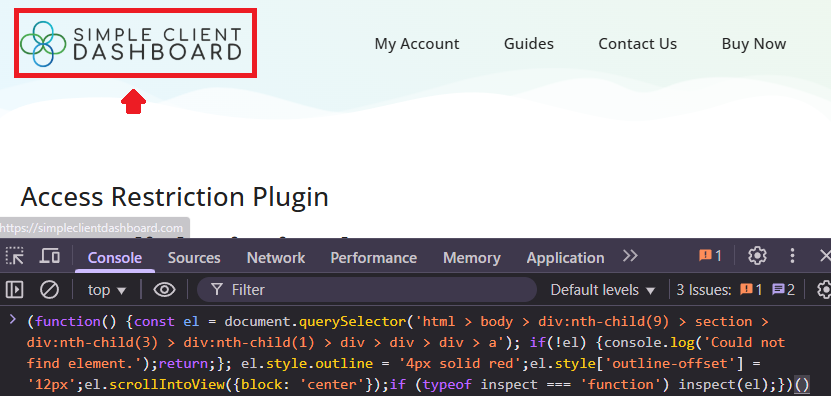The width and height of the screenshot is (831, 396).
Task: Go to Contact Us page
Action: pyautogui.click(x=638, y=43)
